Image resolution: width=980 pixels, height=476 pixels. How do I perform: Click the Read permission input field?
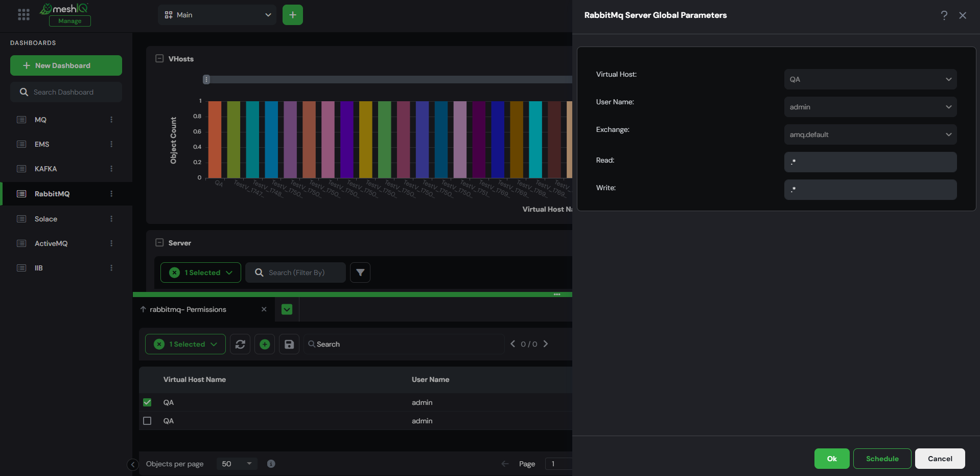click(x=870, y=162)
